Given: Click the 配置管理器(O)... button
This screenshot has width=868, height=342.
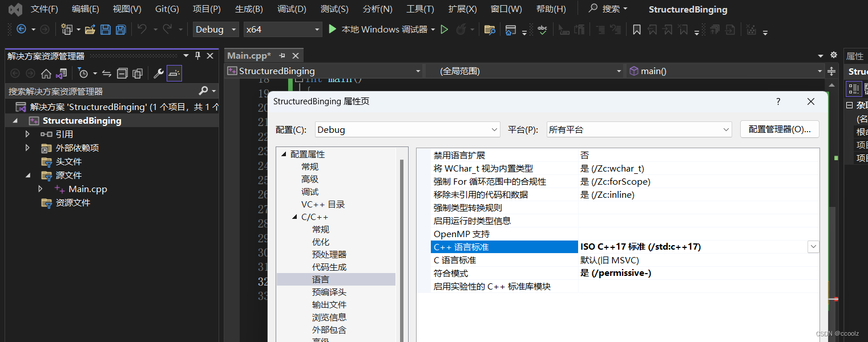Looking at the screenshot, I should click(x=780, y=129).
